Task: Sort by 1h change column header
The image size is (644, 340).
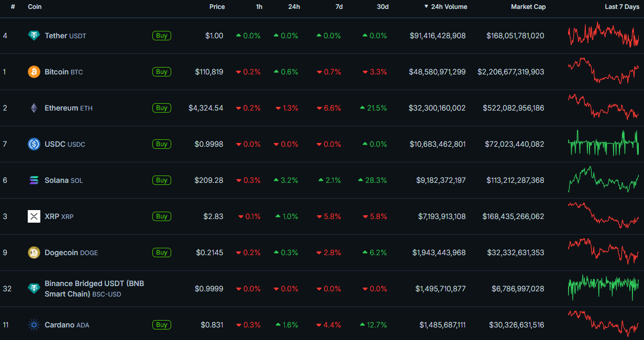Action: coord(259,7)
